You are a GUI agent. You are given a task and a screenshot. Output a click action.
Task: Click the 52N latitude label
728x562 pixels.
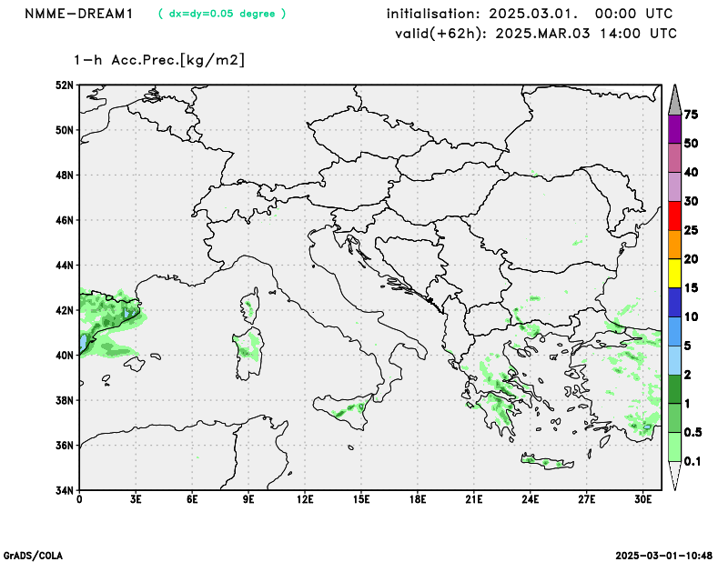(65, 85)
